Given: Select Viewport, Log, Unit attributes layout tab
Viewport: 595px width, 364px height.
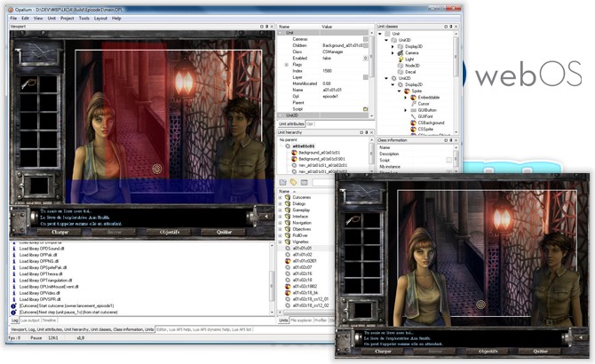Looking at the screenshot, I should point(82,329).
